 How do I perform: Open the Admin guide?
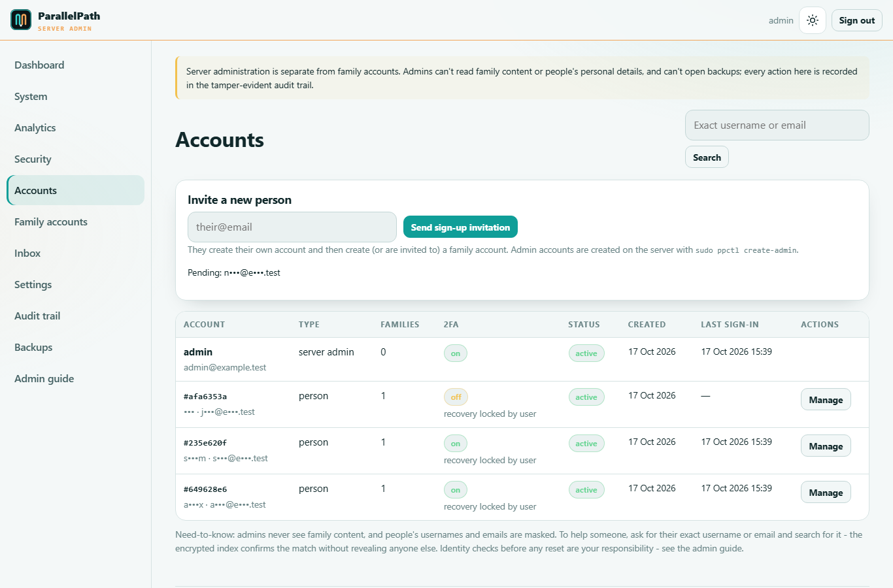(75, 378)
